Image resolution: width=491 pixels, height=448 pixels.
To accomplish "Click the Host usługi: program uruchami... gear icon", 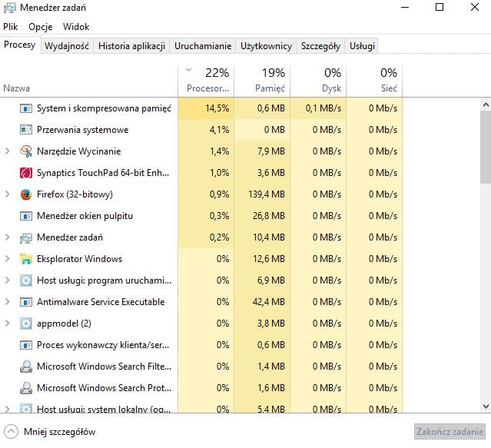I will (x=25, y=280).
